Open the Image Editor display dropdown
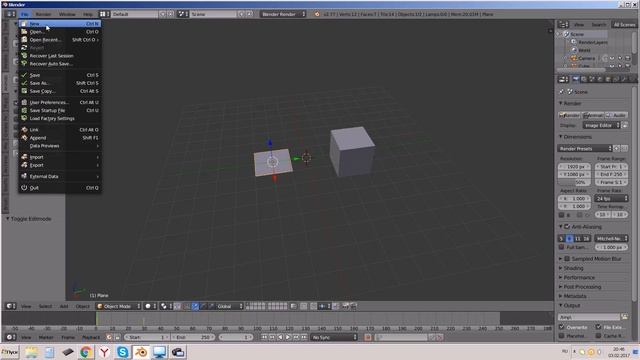This screenshot has width=640, height=360. click(x=601, y=126)
